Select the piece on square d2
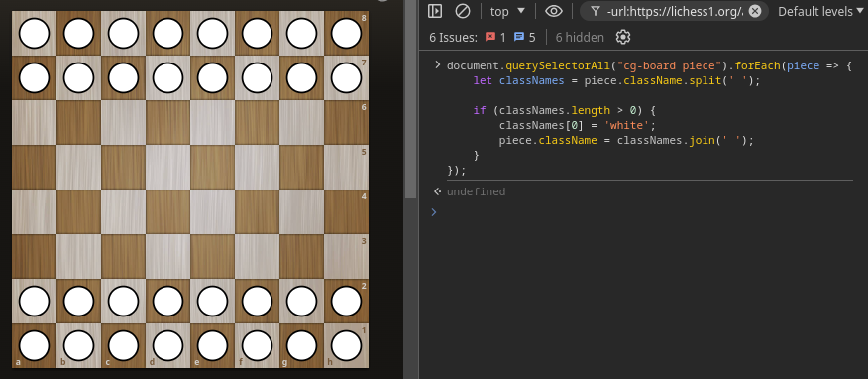 167,301
